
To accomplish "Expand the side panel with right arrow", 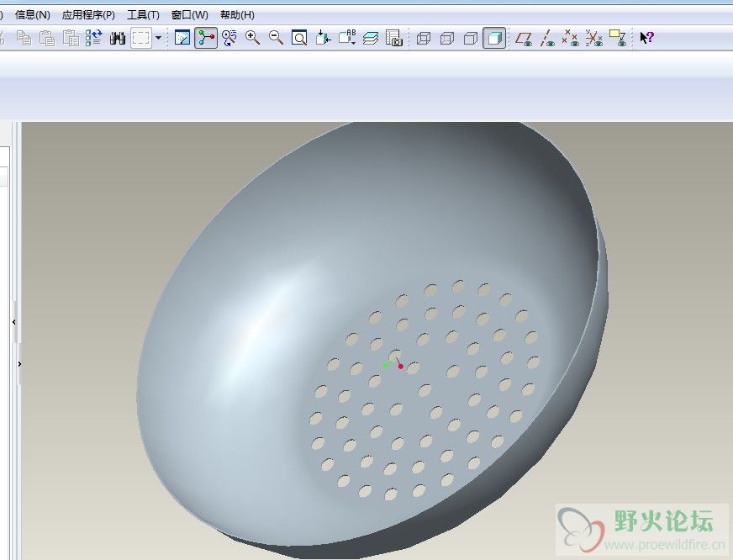I will [x=19, y=364].
